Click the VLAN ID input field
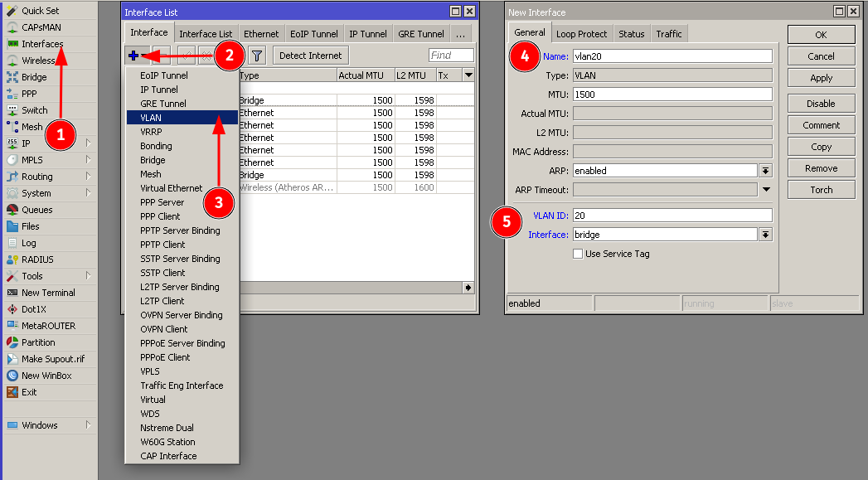Viewport: 868px width, 480px height. 672,215
